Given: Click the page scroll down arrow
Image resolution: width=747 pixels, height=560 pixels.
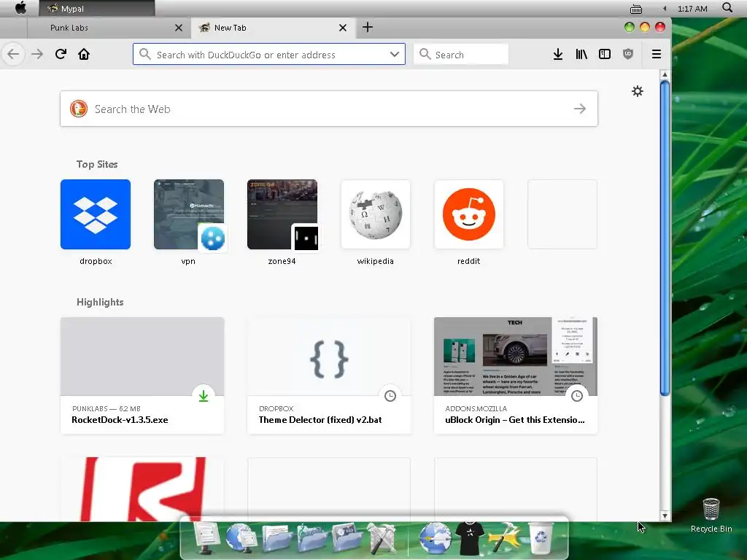Looking at the screenshot, I should [x=665, y=516].
